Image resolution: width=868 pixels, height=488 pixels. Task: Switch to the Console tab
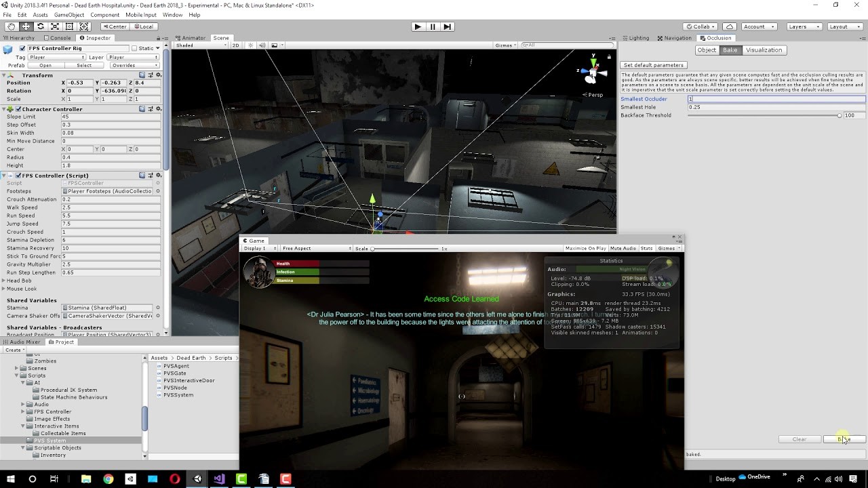coord(57,38)
